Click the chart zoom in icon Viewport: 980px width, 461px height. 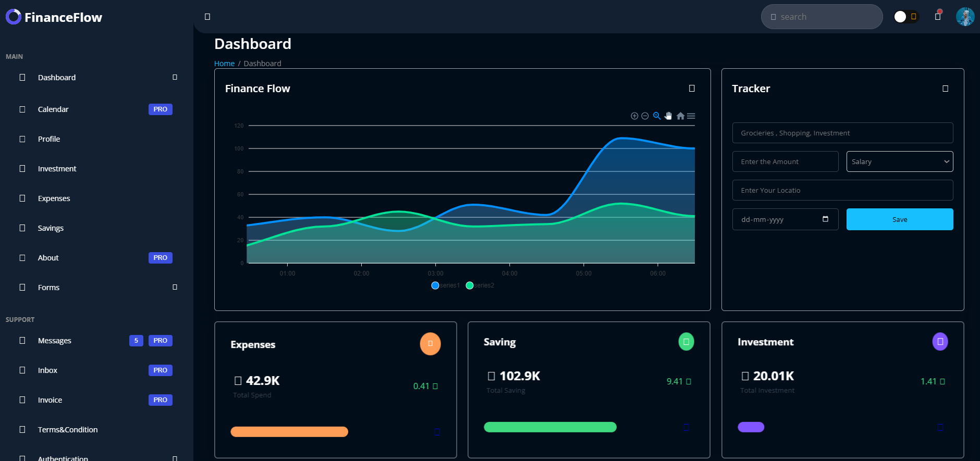634,116
